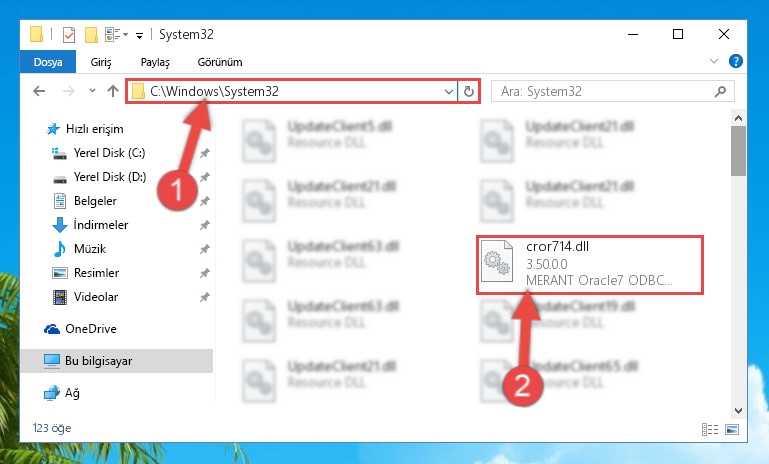Open the Dosya menu tab
The width and height of the screenshot is (769, 464).
pos(48,62)
